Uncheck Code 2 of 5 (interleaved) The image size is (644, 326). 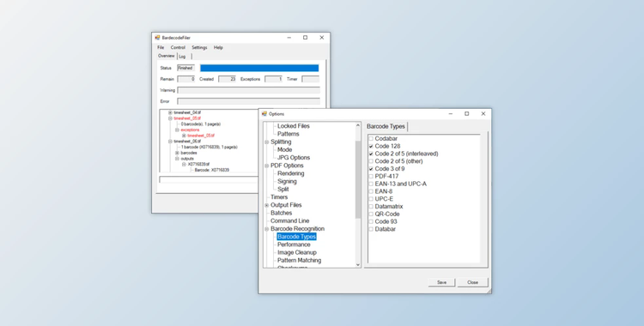point(371,154)
